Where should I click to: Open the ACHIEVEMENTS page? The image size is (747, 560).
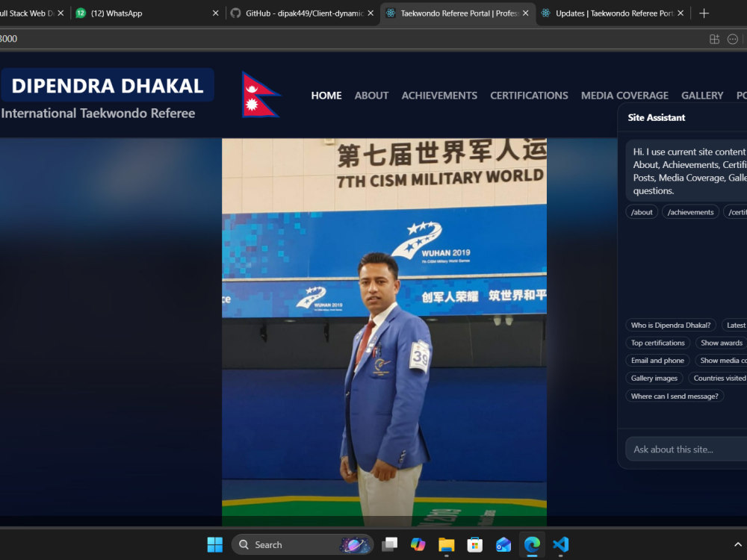(439, 96)
